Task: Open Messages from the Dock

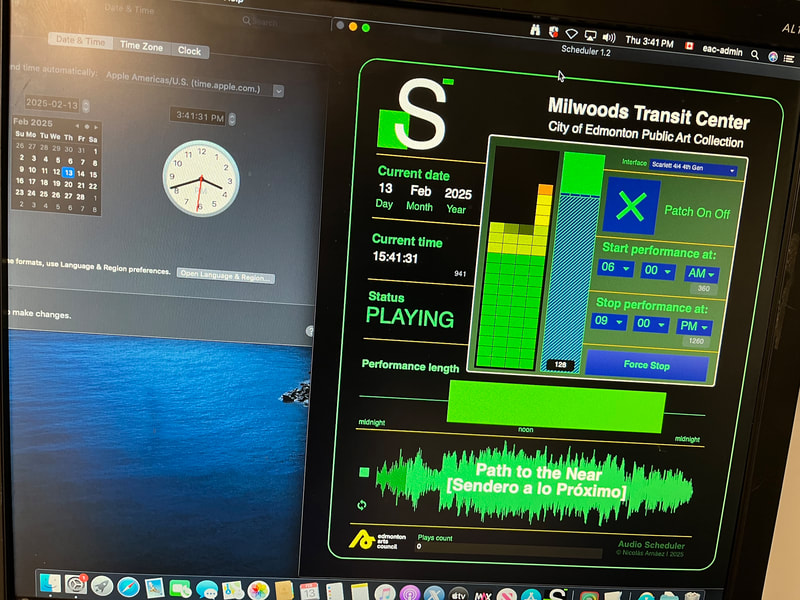Action: pos(207,590)
